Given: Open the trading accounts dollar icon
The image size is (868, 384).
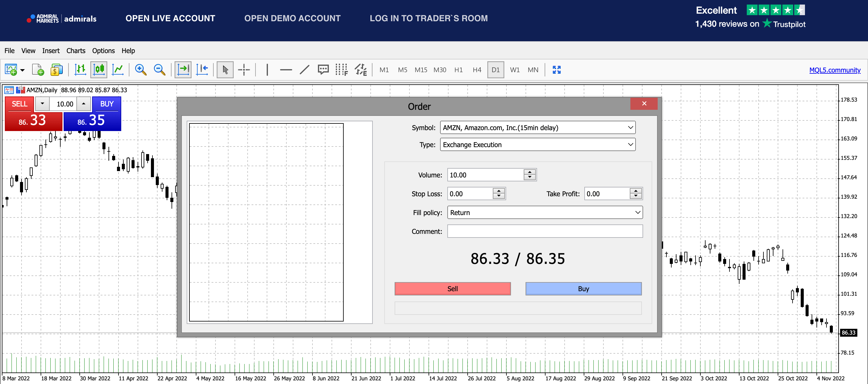Looking at the screenshot, I should [x=57, y=70].
